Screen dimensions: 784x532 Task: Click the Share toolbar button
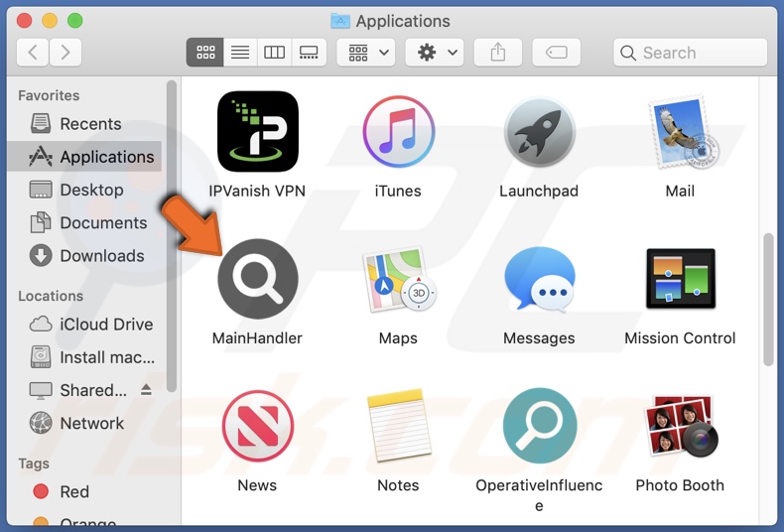tap(498, 52)
